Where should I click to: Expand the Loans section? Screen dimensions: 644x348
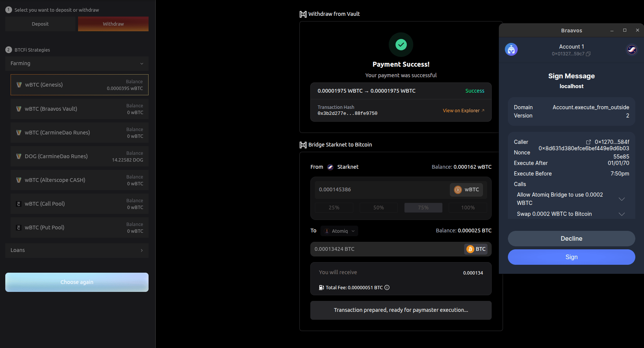[77, 250]
